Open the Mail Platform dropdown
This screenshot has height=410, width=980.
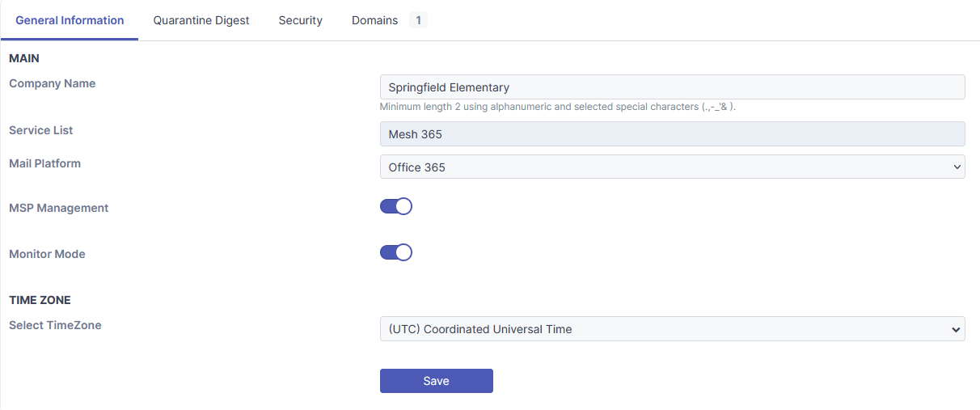coord(672,167)
